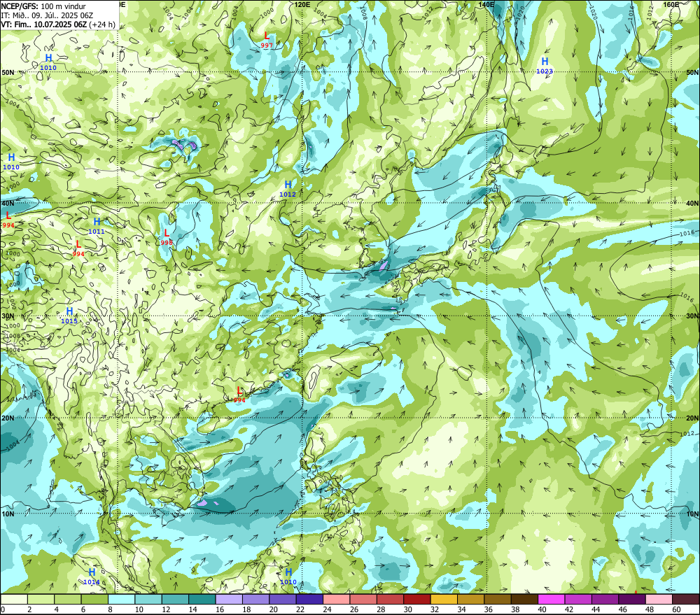
Task: Click the dark maroon swatch after 60
Action: point(686,599)
